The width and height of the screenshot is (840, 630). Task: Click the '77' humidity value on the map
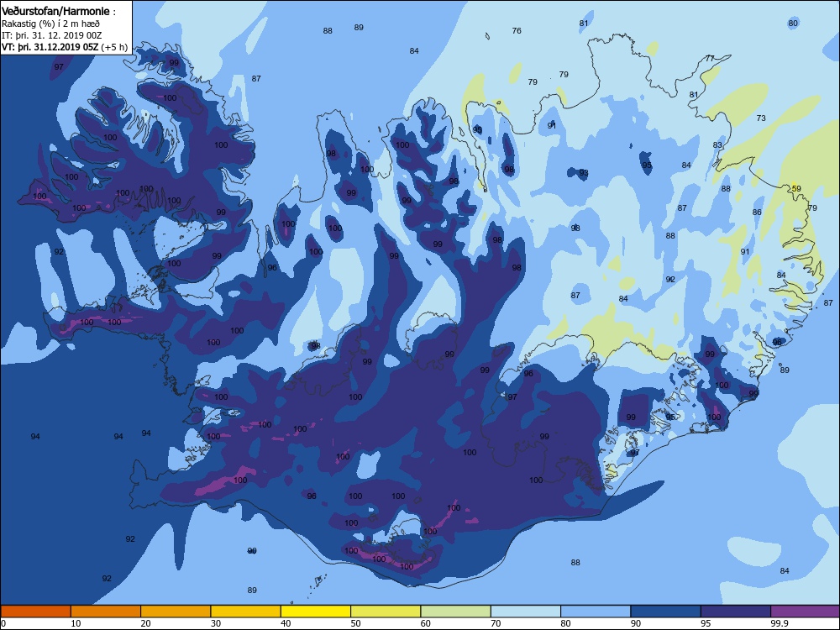point(710,59)
